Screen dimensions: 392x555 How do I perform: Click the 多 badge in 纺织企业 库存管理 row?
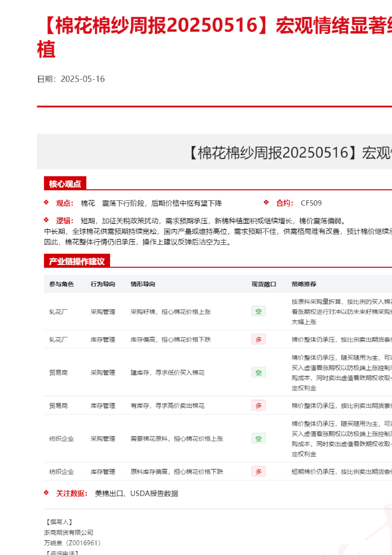pyautogui.click(x=258, y=471)
